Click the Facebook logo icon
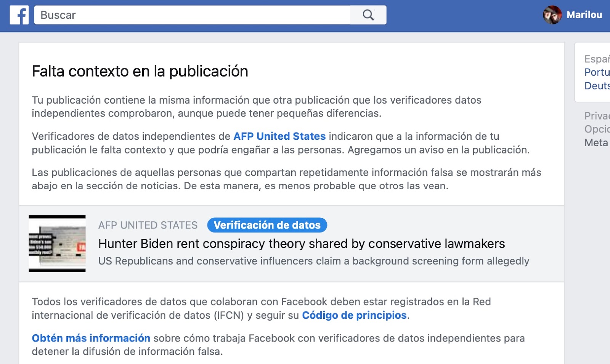 (x=19, y=15)
